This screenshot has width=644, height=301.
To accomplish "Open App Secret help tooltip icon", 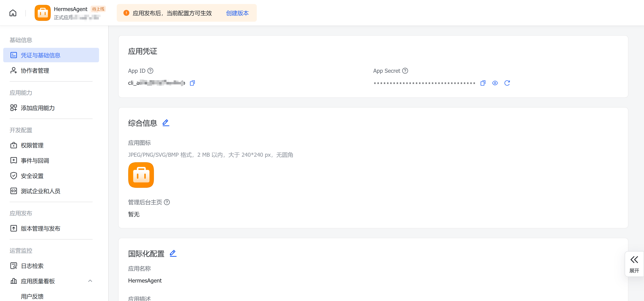I will click(x=405, y=71).
